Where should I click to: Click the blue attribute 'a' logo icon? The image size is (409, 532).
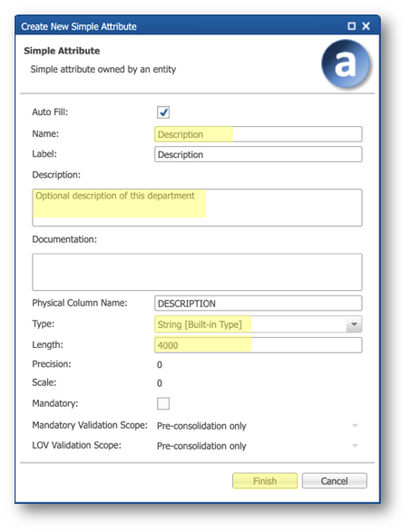(x=346, y=64)
